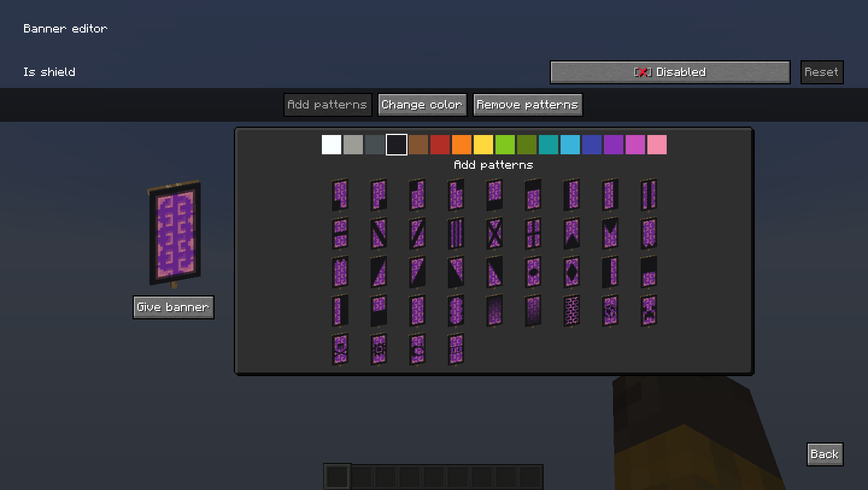Pick the pink color swatch
This screenshot has width=868, height=490.
coord(657,145)
